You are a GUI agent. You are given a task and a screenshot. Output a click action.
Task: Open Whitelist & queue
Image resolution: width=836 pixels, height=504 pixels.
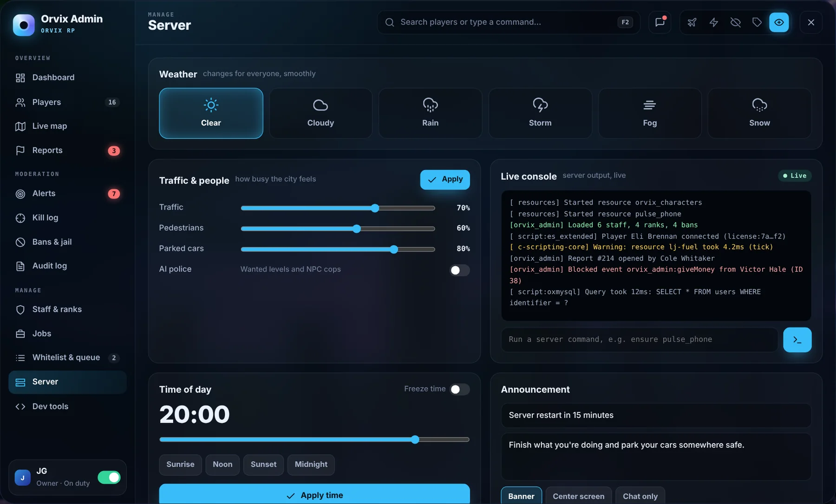(x=67, y=358)
